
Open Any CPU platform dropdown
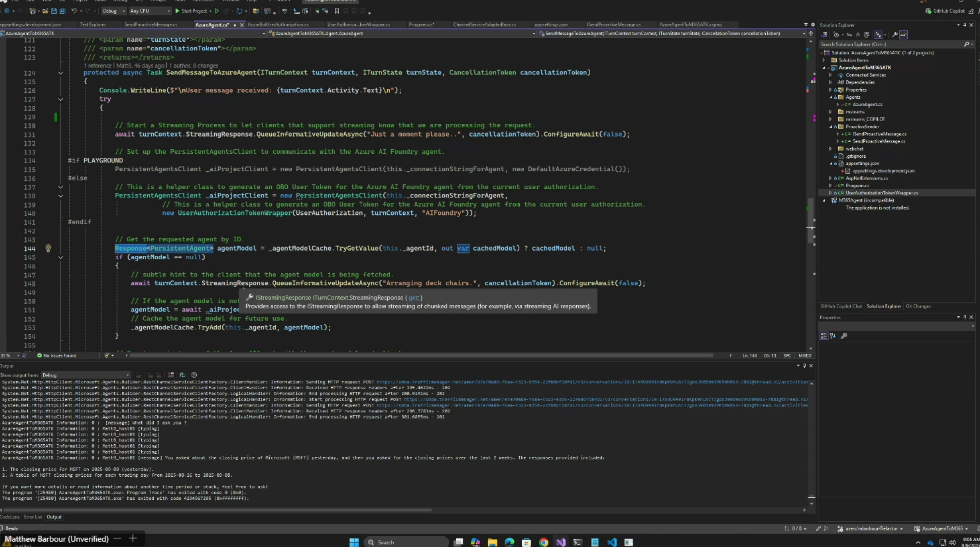coord(149,11)
